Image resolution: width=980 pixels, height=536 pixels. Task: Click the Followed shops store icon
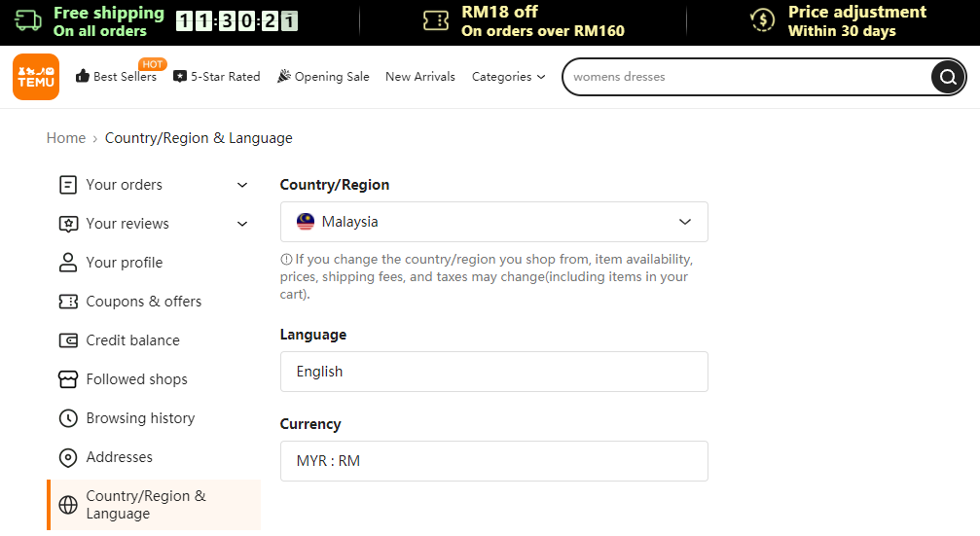(x=68, y=379)
